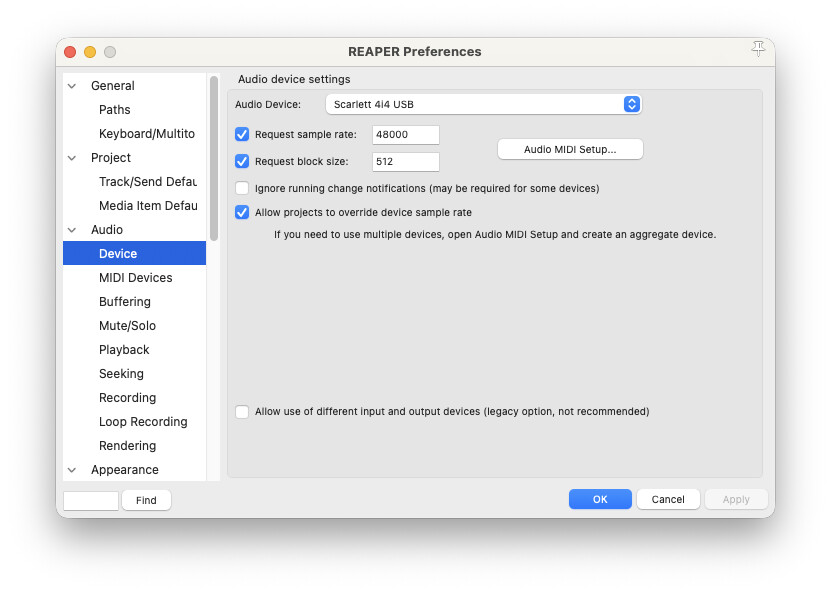
Task: Open the Audio Device dropdown
Action: point(483,104)
